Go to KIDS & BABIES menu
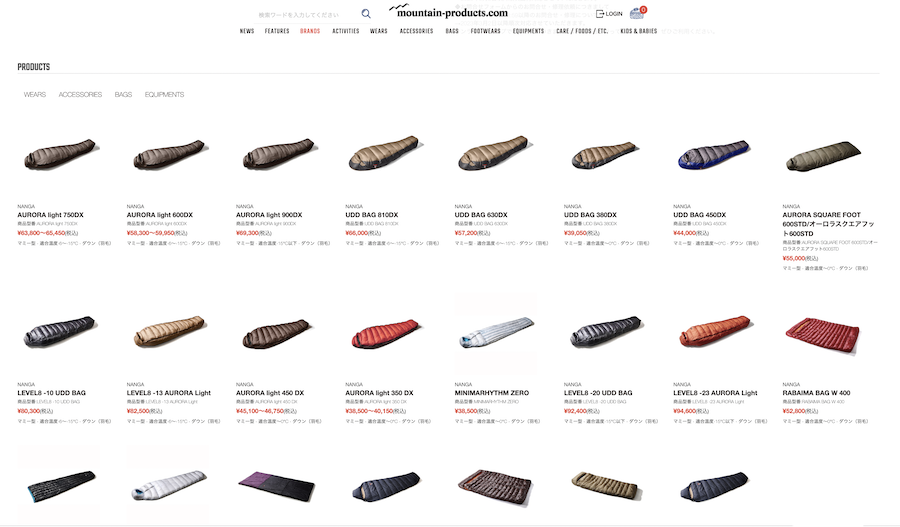 [638, 31]
